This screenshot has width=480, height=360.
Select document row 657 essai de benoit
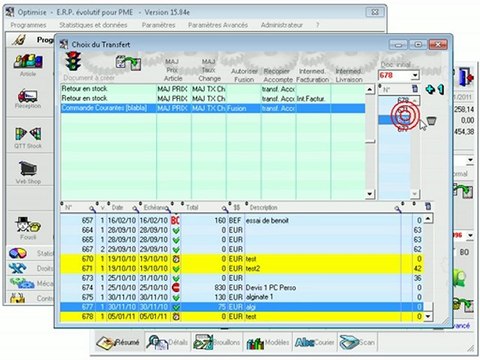click(x=242, y=220)
